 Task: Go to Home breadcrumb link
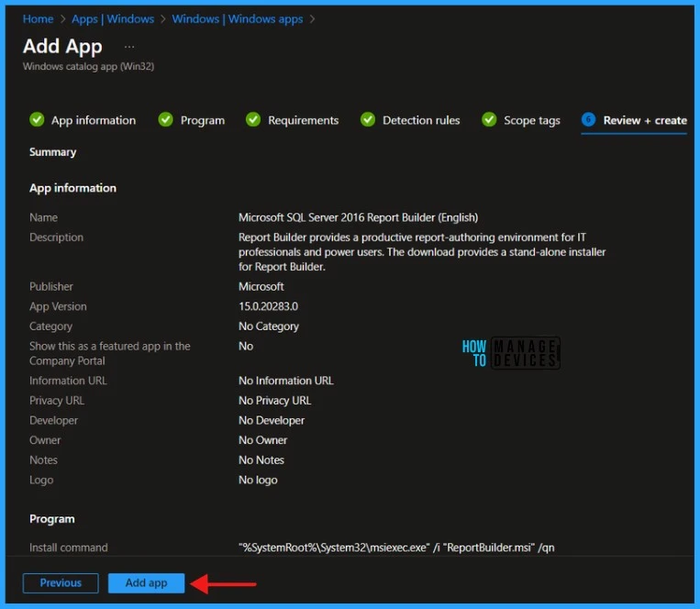[38, 19]
